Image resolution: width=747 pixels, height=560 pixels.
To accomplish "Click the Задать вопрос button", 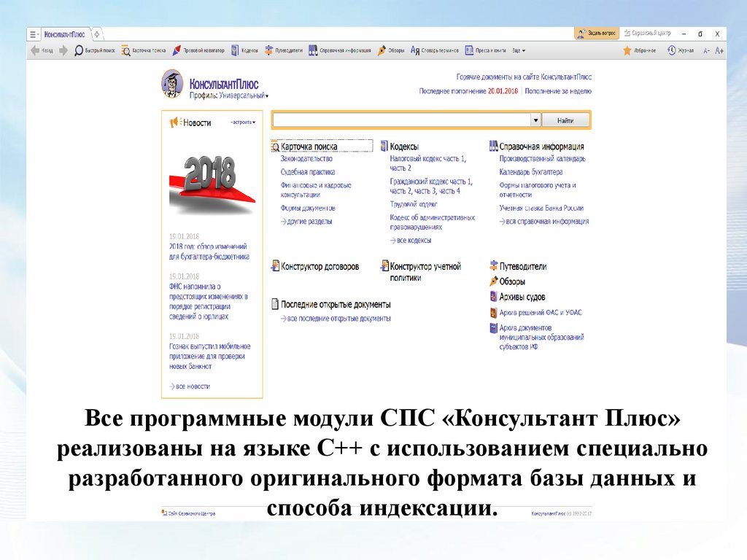I will point(597,34).
